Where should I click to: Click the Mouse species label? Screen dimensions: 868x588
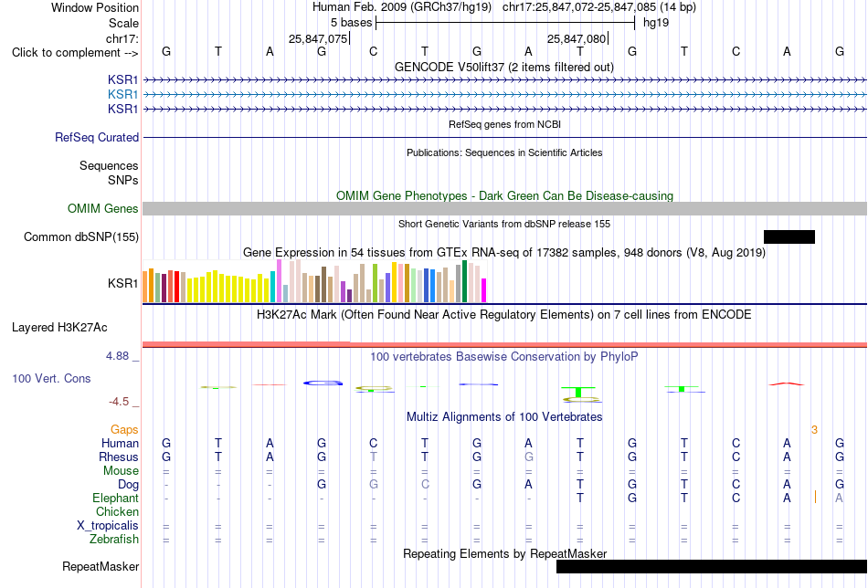[x=122, y=471]
